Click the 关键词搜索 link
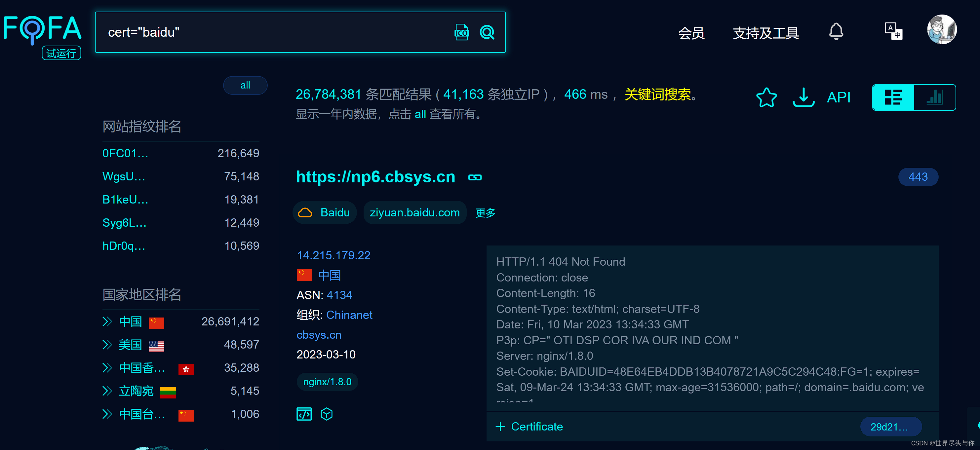 (657, 94)
